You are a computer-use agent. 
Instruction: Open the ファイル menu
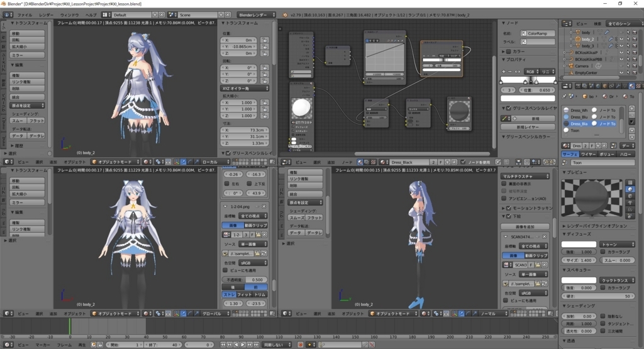coord(25,15)
